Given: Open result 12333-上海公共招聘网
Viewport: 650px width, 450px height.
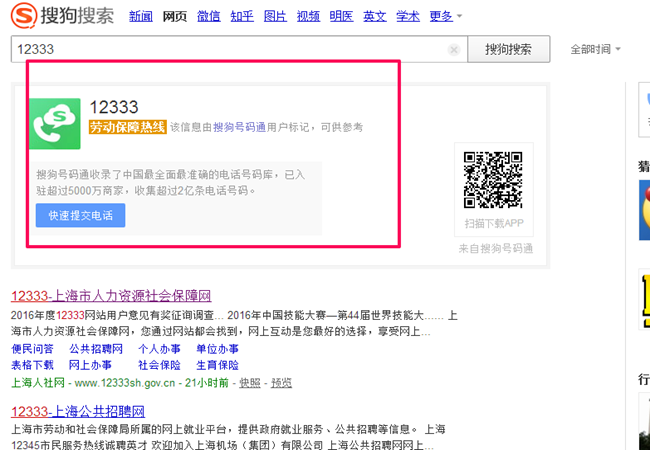Looking at the screenshot, I should coord(78,412).
